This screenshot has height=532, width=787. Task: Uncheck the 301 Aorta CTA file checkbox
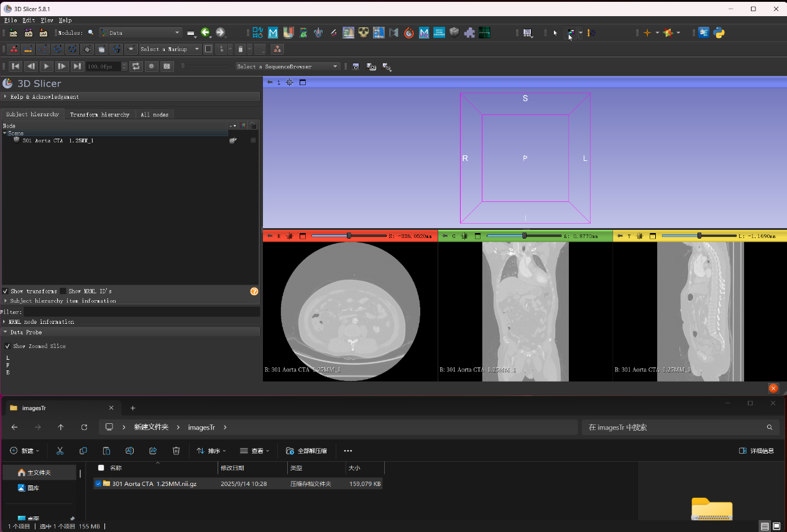(x=98, y=484)
